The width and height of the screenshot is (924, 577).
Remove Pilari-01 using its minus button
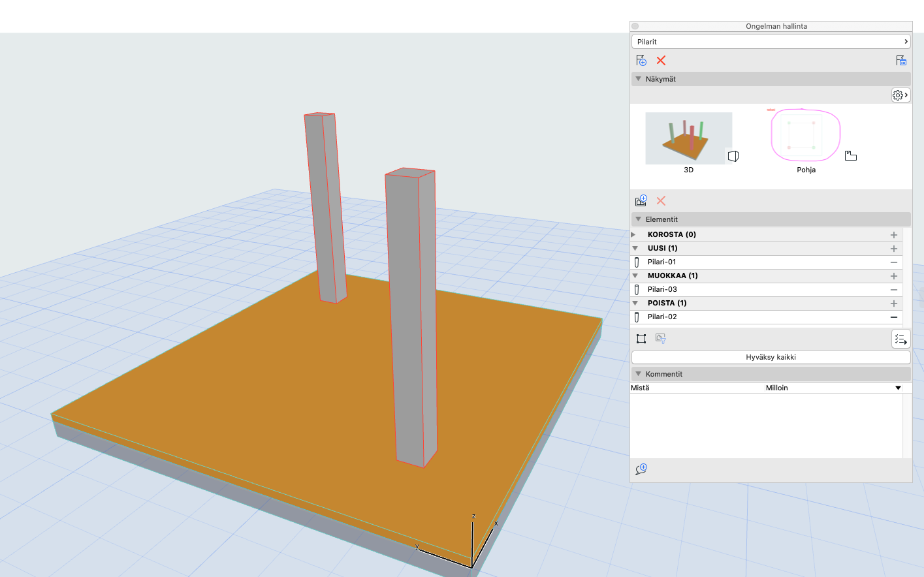click(894, 262)
